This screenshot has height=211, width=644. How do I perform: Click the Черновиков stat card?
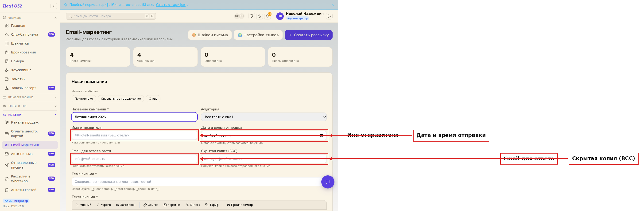[x=166, y=57]
